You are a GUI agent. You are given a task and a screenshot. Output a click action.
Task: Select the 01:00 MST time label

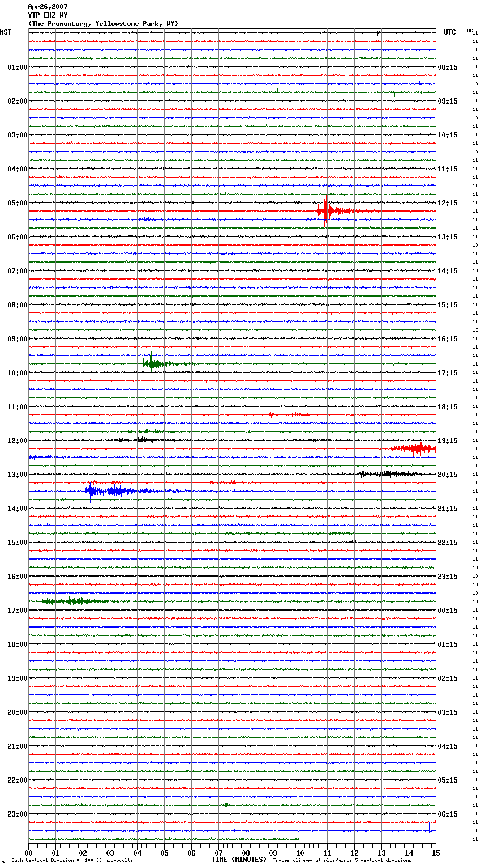click(17, 67)
